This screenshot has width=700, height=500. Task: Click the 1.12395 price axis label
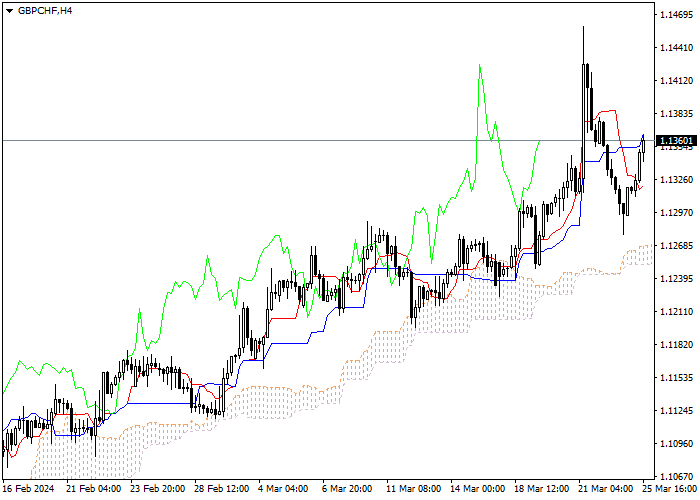coord(676,279)
